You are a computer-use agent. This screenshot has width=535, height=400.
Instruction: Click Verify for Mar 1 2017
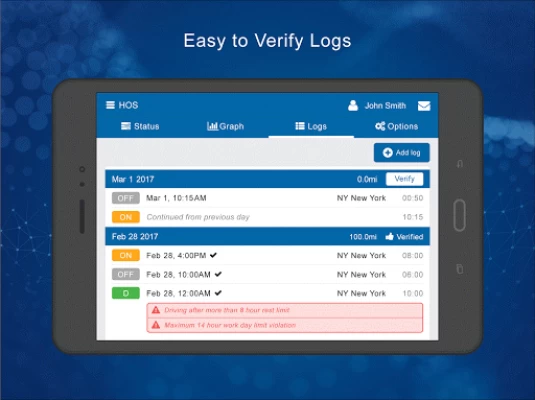pyautogui.click(x=404, y=179)
